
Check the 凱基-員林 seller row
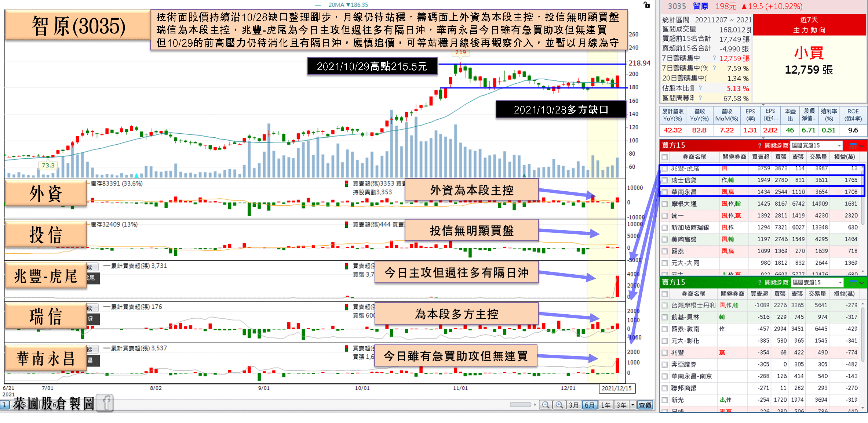[x=664, y=317]
